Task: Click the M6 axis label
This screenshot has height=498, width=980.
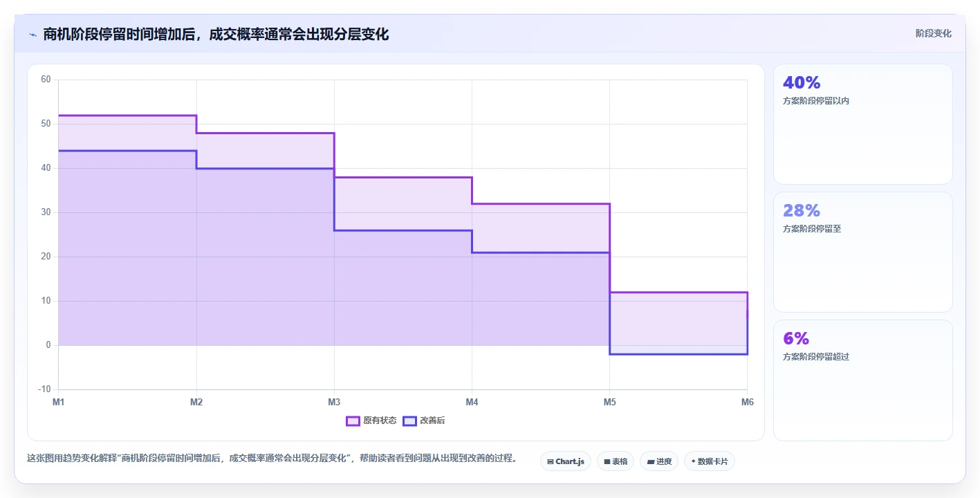Action: pyautogui.click(x=747, y=402)
